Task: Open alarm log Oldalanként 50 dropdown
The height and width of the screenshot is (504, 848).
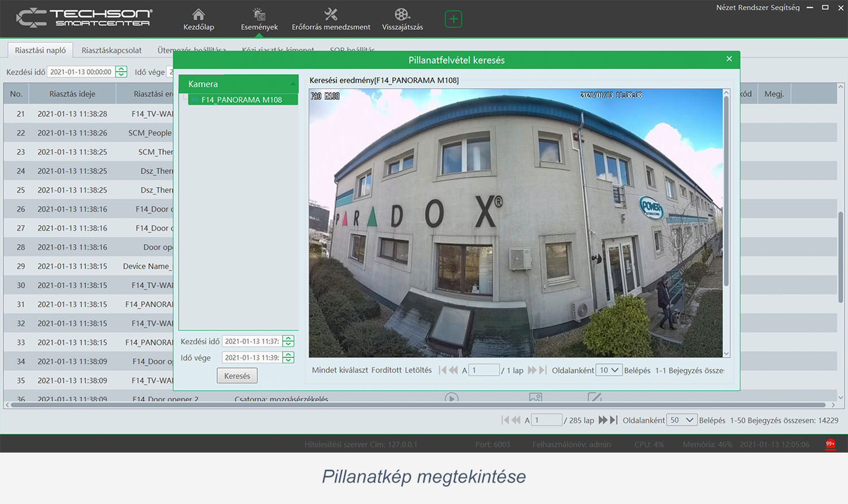Action: pyautogui.click(x=681, y=420)
